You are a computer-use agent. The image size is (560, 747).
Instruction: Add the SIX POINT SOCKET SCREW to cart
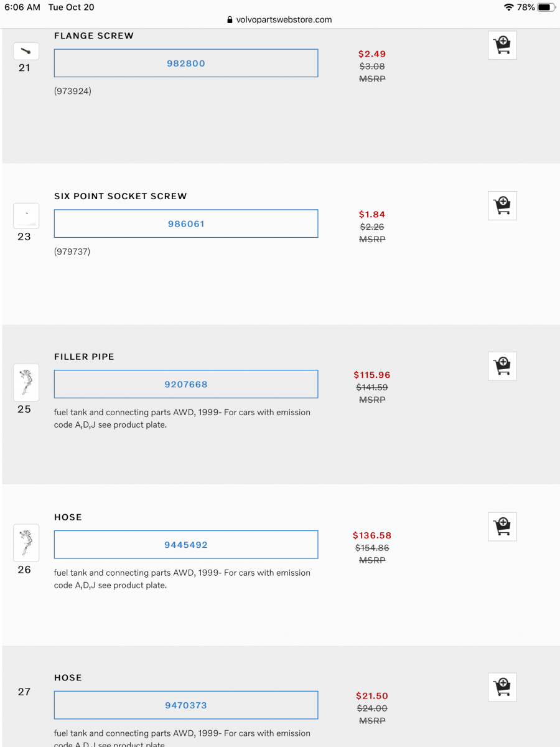[x=502, y=205]
